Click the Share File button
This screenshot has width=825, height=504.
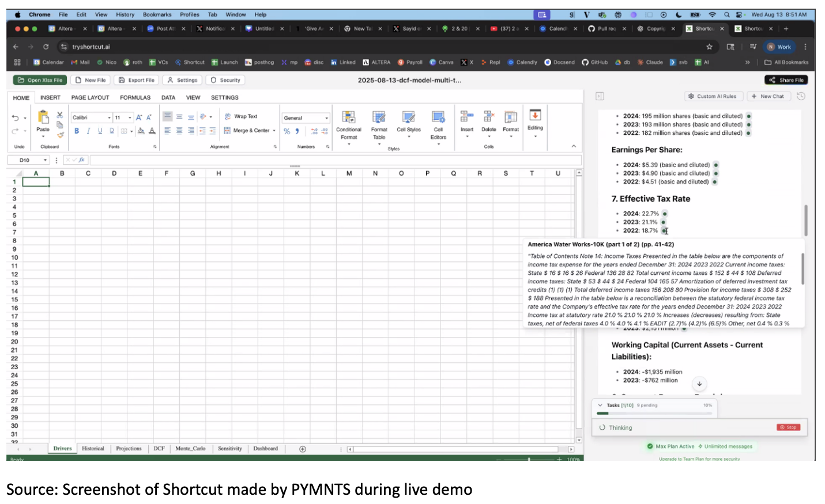click(786, 80)
